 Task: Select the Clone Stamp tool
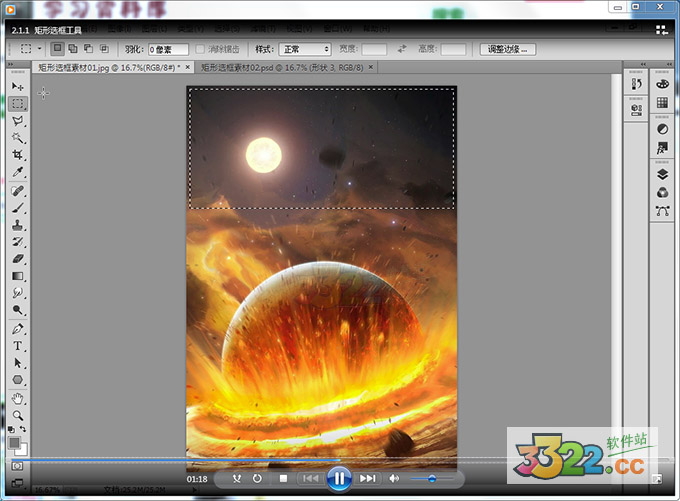point(18,225)
